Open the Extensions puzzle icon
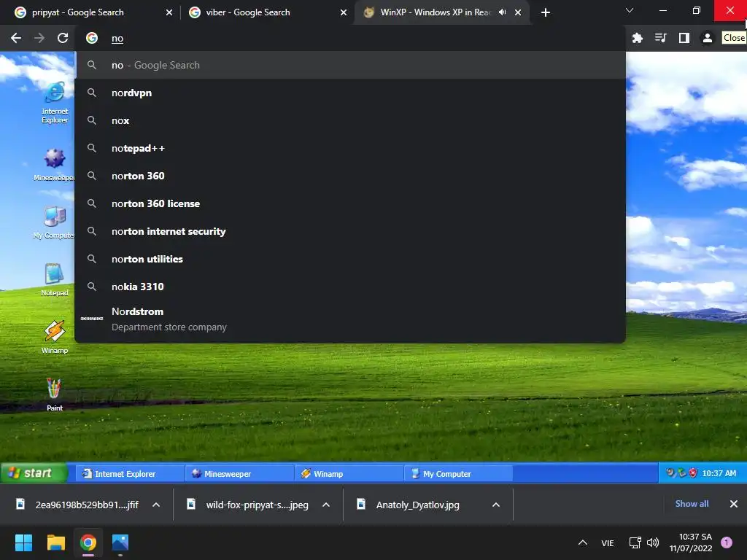Image resolution: width=747 pixels, height=560 pixels. click(x=637, y=38)
